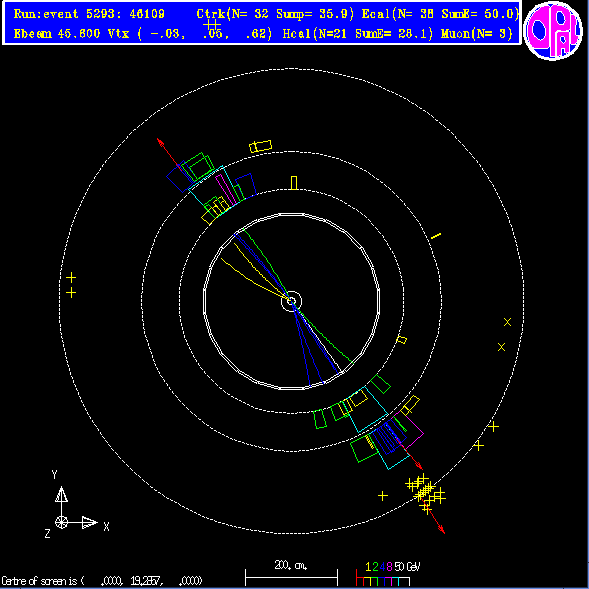589x589 pixels.
Task: Click the central beam pipe circle
Action: [291, 301]
